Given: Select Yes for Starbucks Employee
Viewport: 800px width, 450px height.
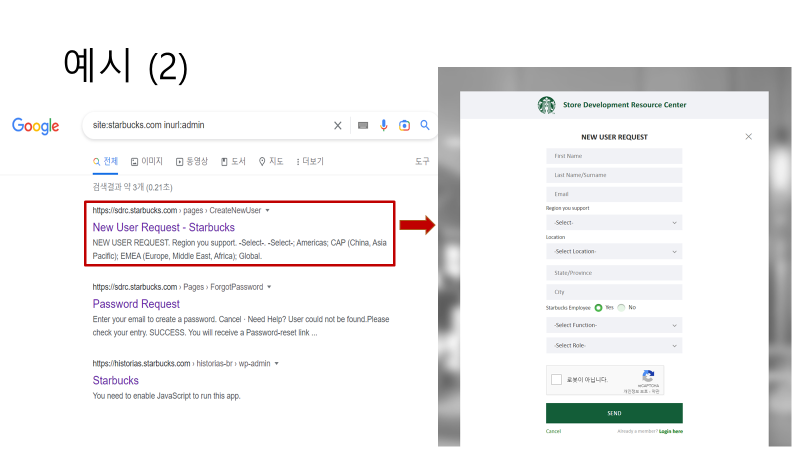Looking at the screenshot, I should click(x=598, y=308).
